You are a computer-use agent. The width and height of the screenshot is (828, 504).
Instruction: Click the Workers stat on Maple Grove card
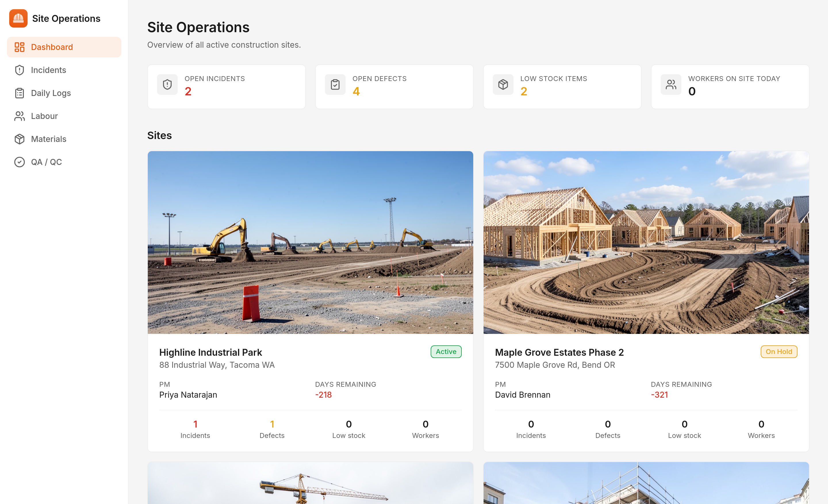[x=761, y=429]
